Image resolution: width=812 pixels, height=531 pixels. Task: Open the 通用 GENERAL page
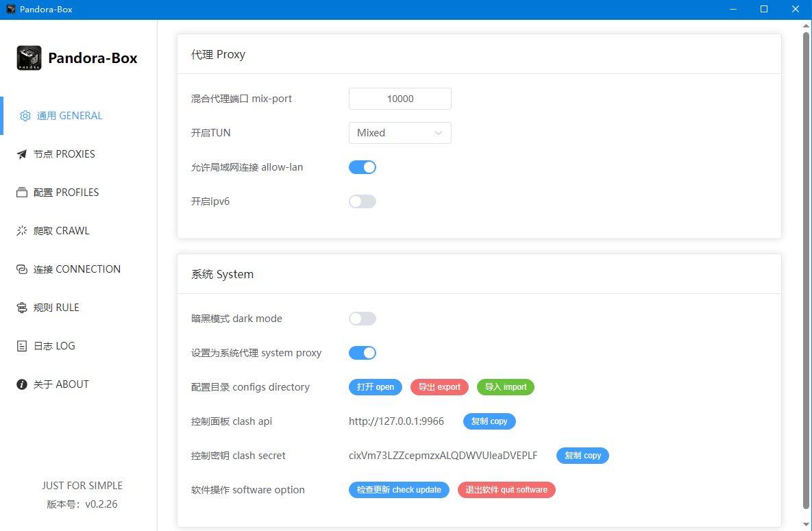[x=79, y=116]
